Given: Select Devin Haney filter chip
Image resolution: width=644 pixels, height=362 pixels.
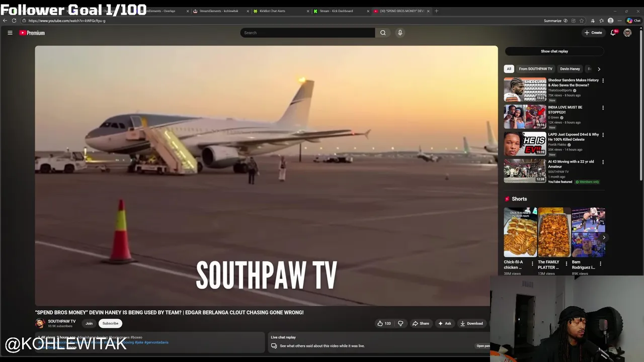Looking at the screenshot, I should [570, 69].
